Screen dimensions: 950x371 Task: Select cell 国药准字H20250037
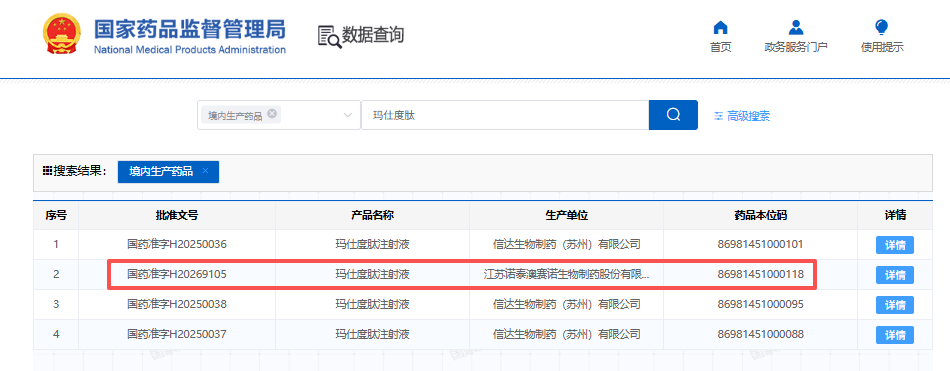(x=177, y=334)
